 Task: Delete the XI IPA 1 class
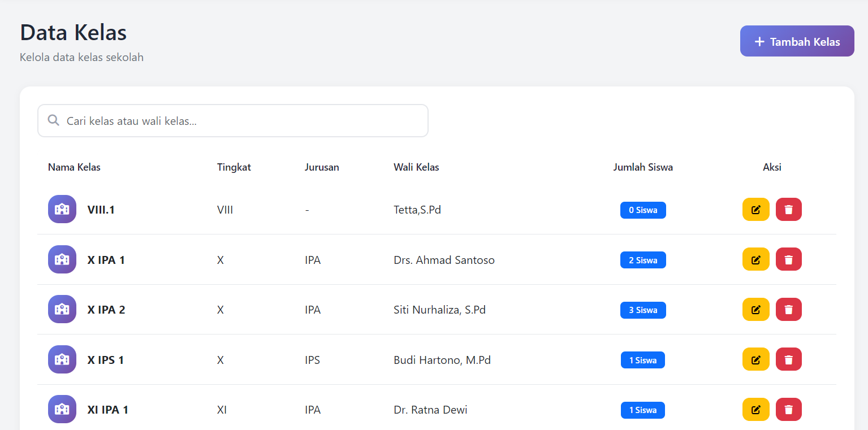[789, 410]
